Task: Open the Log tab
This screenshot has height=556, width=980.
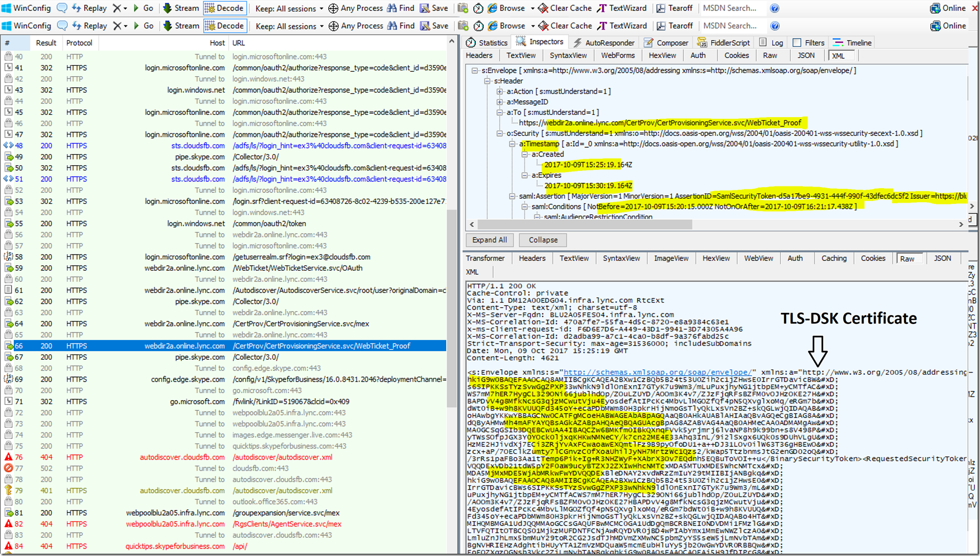Action: click(x=771, y=43)
